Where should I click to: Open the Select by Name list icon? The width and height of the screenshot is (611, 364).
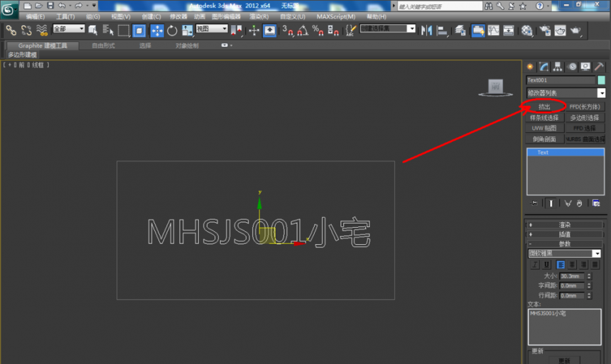pyautogui.click(x=108, y=31)
